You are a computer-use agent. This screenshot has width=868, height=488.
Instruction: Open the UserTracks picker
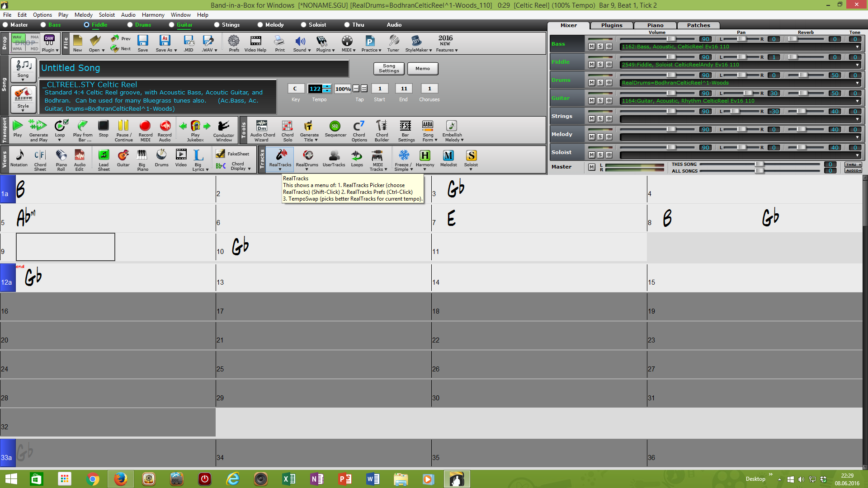pos(334,158)
